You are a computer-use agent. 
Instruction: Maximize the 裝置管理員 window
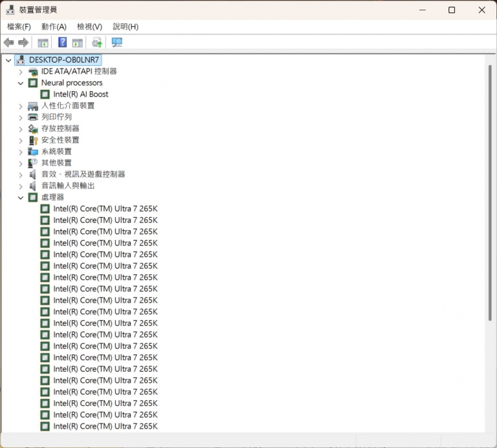452,10
